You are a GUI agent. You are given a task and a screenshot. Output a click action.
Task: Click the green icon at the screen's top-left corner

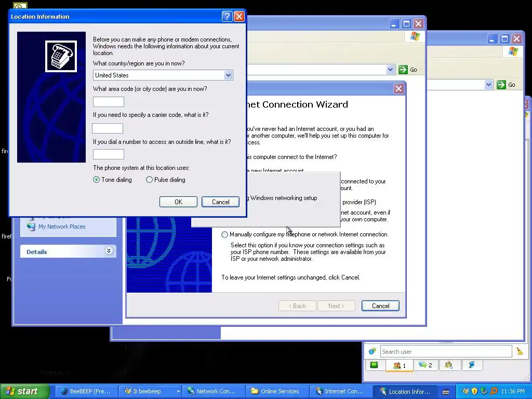coord(20,6)
